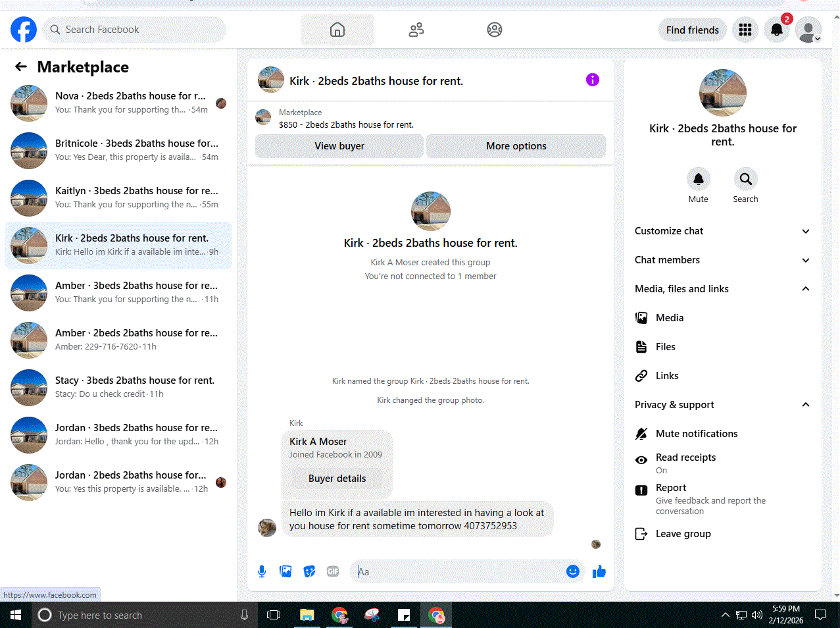840x628 pixels.
Task: Click the center avatar in chat header area
Action: (x=431, y=211)
